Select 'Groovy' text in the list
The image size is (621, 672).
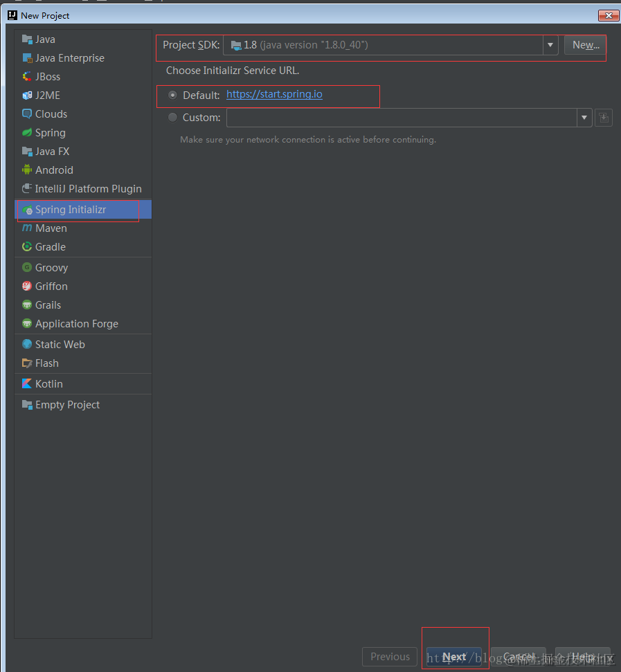point(51,268)
